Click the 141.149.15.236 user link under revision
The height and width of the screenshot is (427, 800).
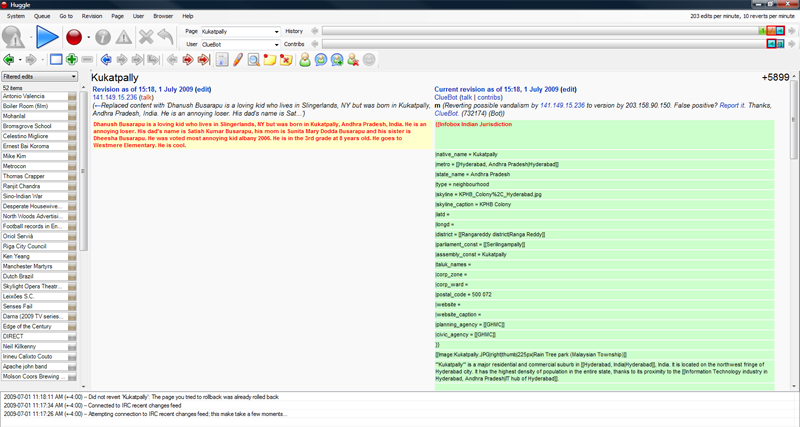115,97
